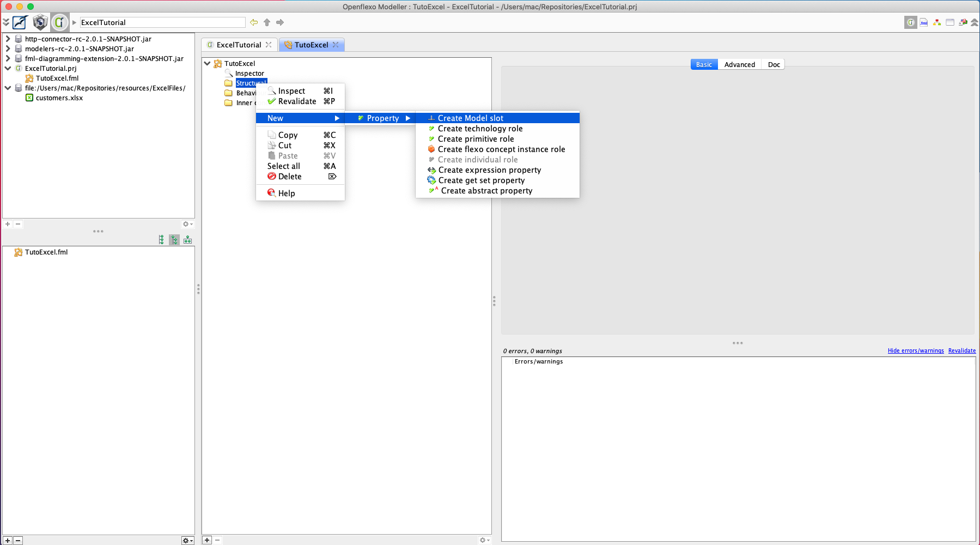Viewport: 980px width, 545px height.
Task: Click the Revalidate link at right
Action: 962,351
